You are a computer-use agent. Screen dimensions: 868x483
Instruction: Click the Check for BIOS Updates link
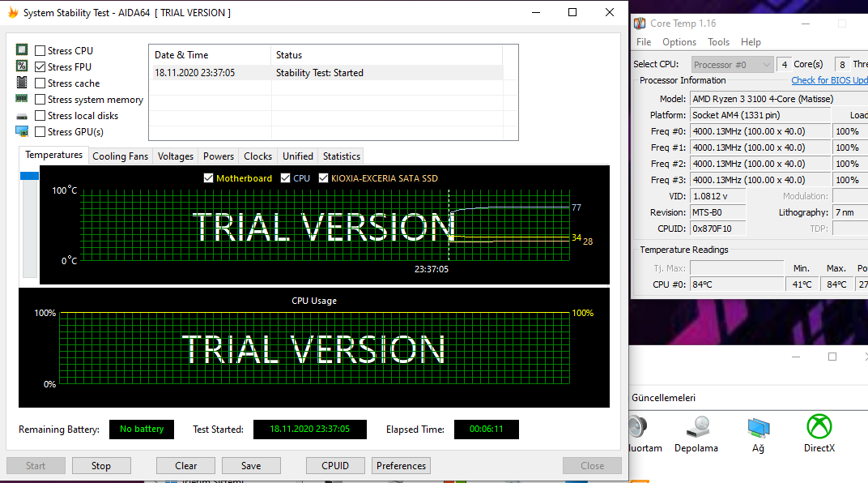coord(829,80)
